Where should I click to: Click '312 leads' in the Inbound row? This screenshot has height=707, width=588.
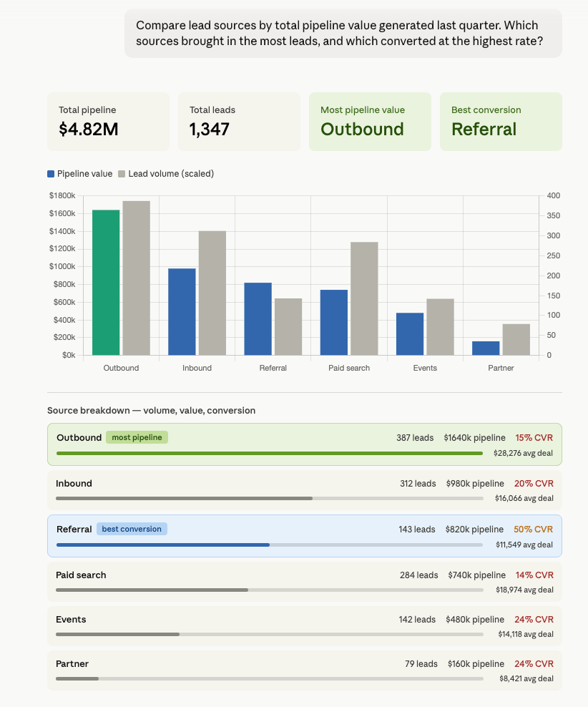tap(418, 483)
